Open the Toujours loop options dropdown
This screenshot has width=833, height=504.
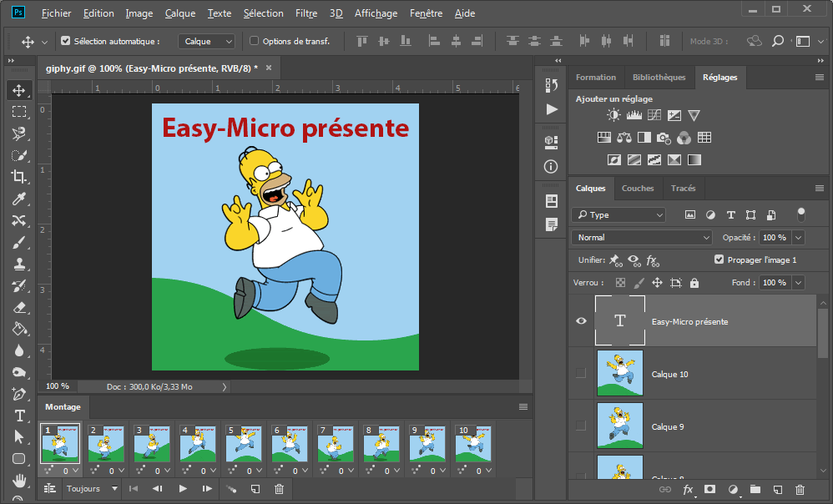click(x=92, y=489)
